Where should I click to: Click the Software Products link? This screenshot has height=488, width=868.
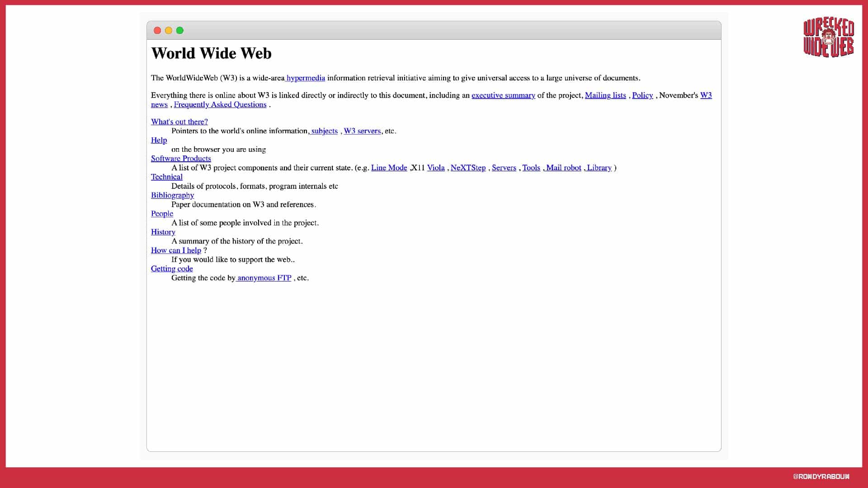click(x=181, y=158)
